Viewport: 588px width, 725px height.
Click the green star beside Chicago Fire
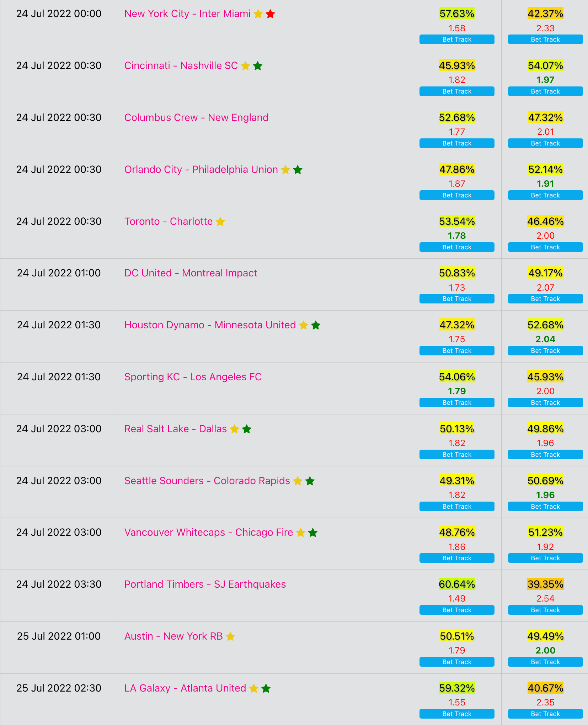point(313,533)
